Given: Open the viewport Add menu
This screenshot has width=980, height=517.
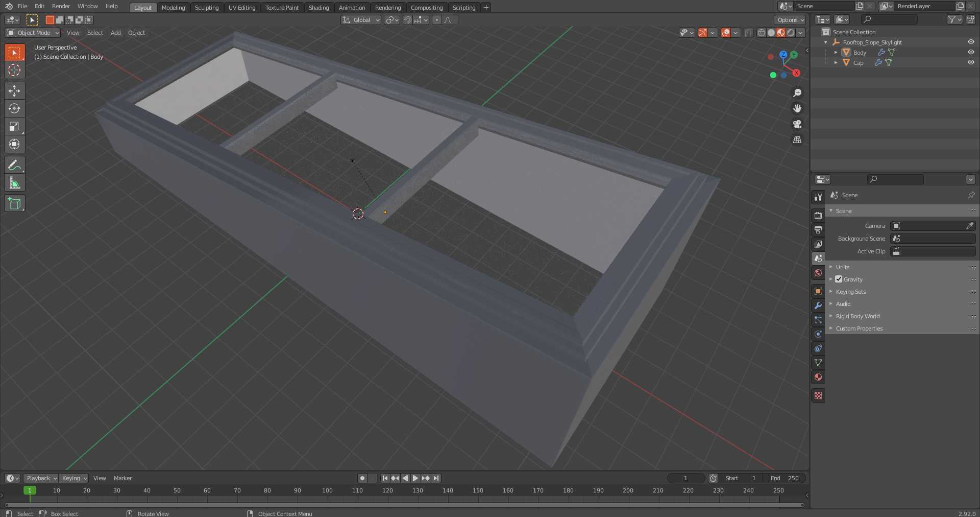Looking at the screenshot, I should pyautogui.click(x=116, y=33).
